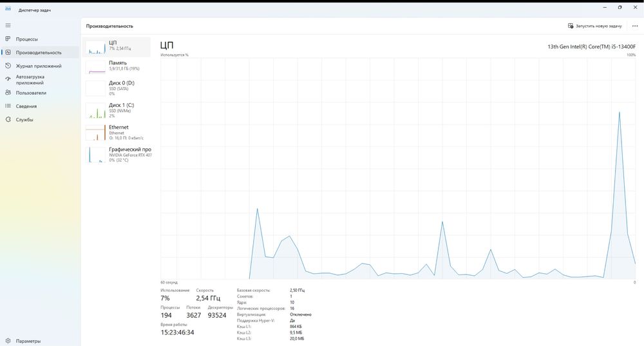Open Журнал приложений tab
The height and width of the screenshot is (346, 644).
39,66
